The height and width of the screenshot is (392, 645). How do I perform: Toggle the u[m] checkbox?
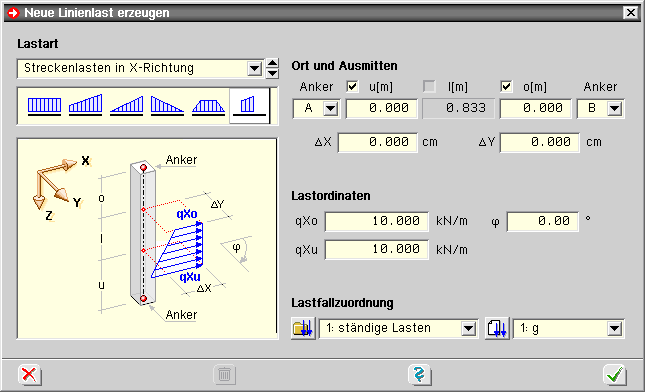353,86
